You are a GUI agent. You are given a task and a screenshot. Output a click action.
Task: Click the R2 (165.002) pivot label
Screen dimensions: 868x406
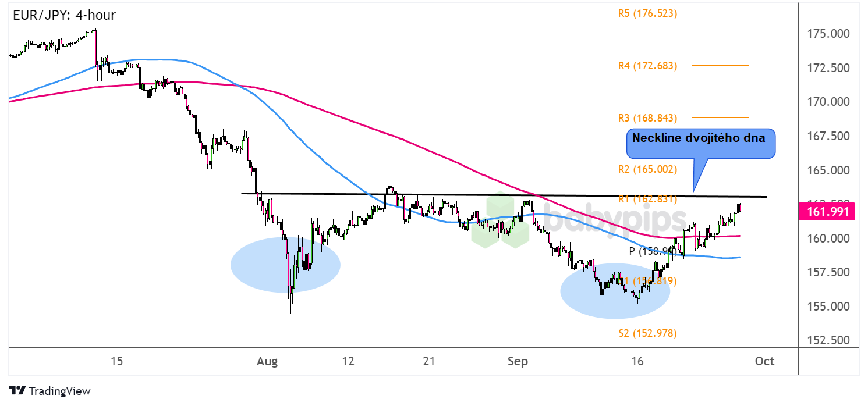[x=647, y=170]
